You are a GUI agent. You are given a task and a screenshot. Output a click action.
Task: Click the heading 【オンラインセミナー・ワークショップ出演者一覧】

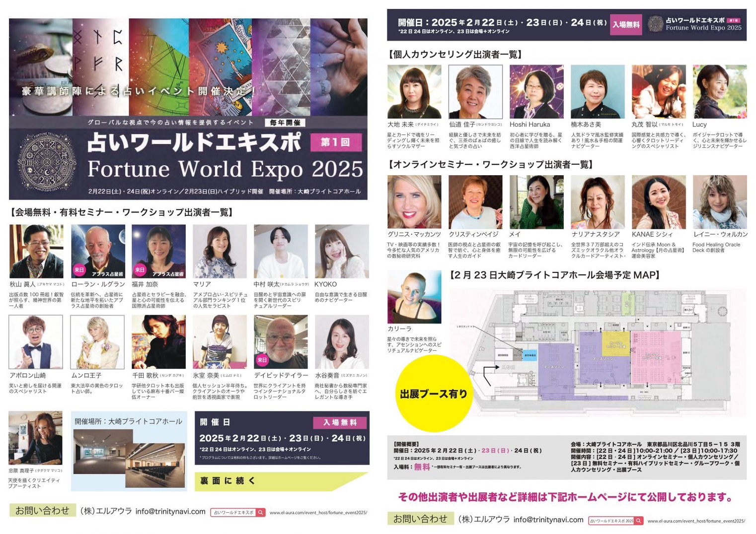point(491,164)
